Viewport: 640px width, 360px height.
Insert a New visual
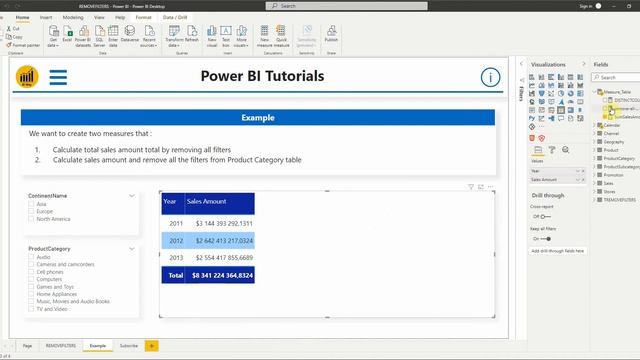pyautogui.click(x=212, y=36)
